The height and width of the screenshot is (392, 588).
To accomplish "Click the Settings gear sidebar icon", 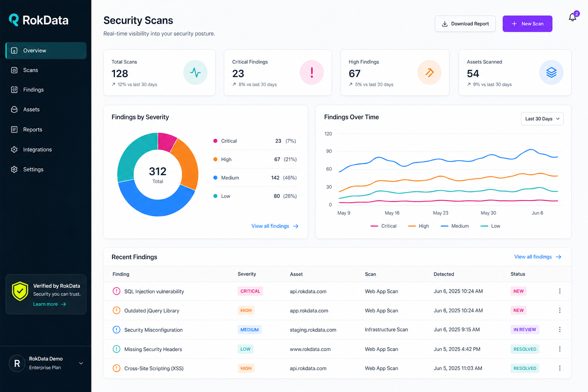I will (14, 169).
